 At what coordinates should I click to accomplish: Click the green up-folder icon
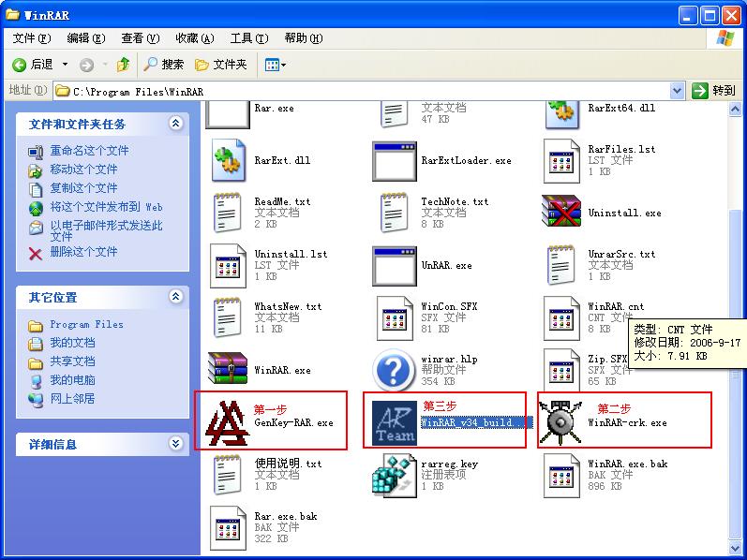124,65
